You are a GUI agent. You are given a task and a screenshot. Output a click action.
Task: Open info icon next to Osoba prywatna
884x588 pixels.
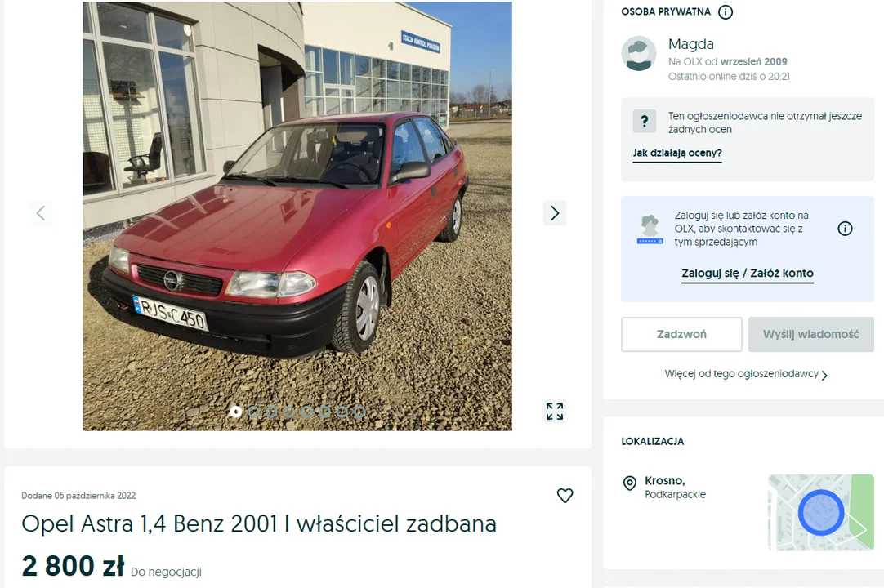726,11
